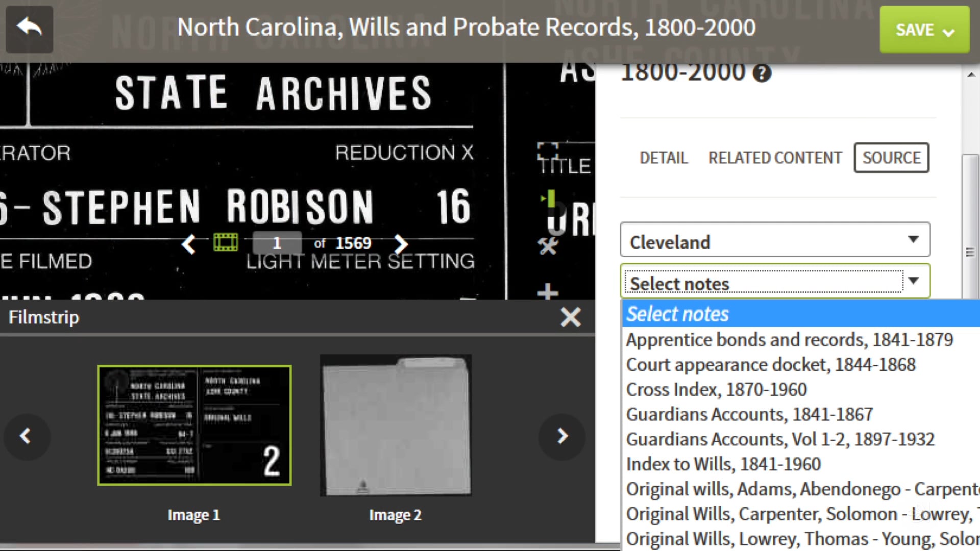Expand the SAVE button dropdown chevron

[949, 32]
